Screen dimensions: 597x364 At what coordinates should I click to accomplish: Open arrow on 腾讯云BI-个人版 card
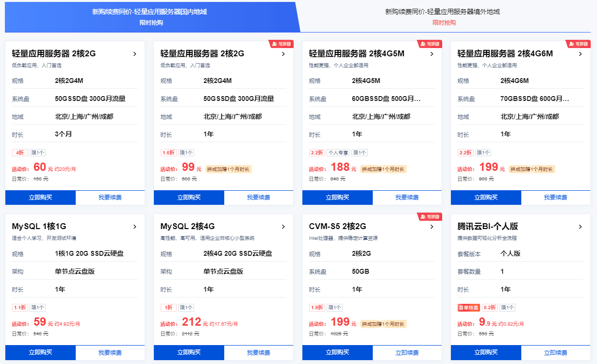click(x=580, y=227)
